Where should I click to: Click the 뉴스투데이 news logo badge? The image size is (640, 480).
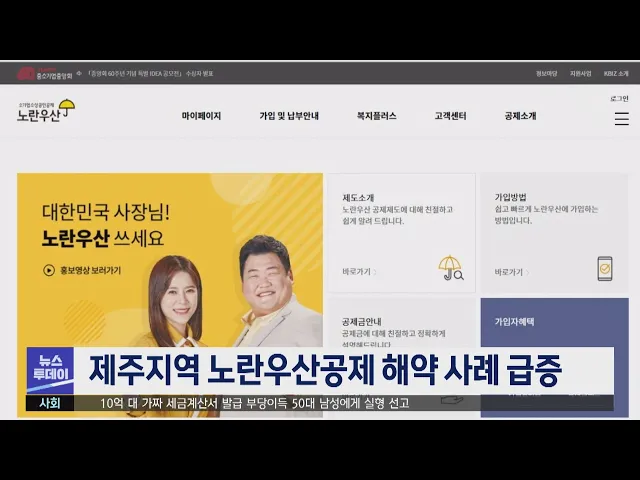coord(50,370)
